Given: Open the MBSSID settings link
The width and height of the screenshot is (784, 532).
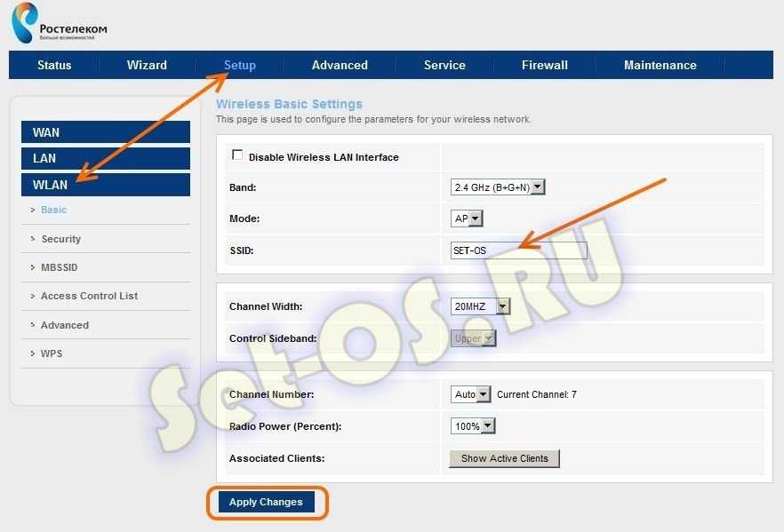Looking at the screenshot, I should point(59,267).
